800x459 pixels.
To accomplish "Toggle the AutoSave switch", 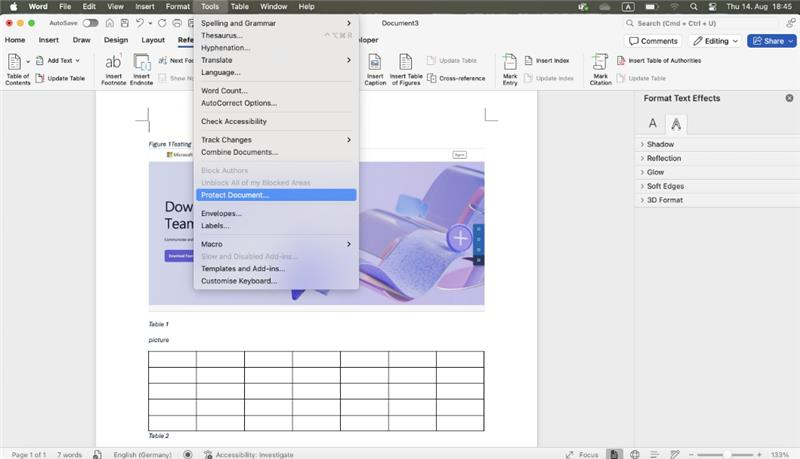I will (x=90, y=23).
